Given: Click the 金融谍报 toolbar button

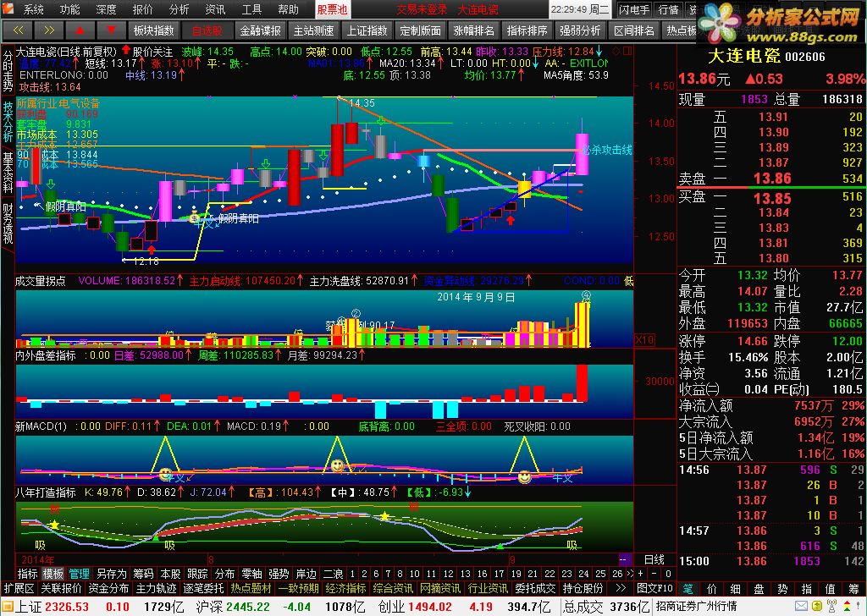Looking at the screenshot, I should [261, 30].
